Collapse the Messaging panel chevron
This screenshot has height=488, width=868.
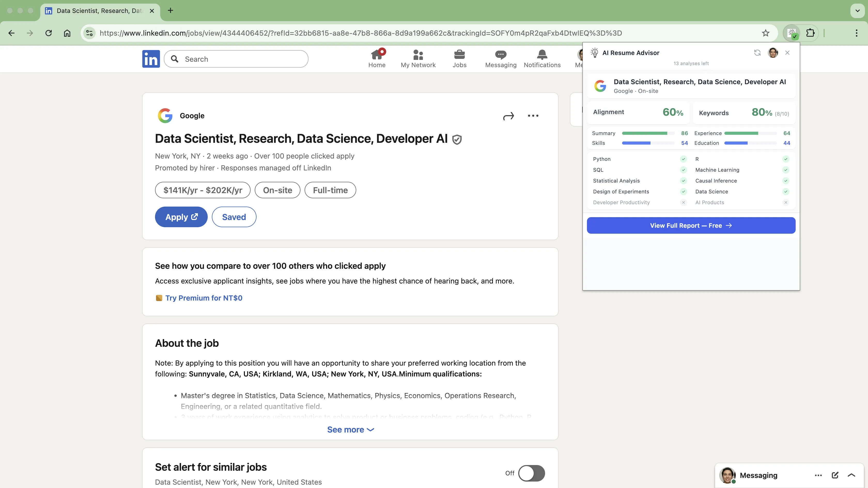tap(852, 475)
